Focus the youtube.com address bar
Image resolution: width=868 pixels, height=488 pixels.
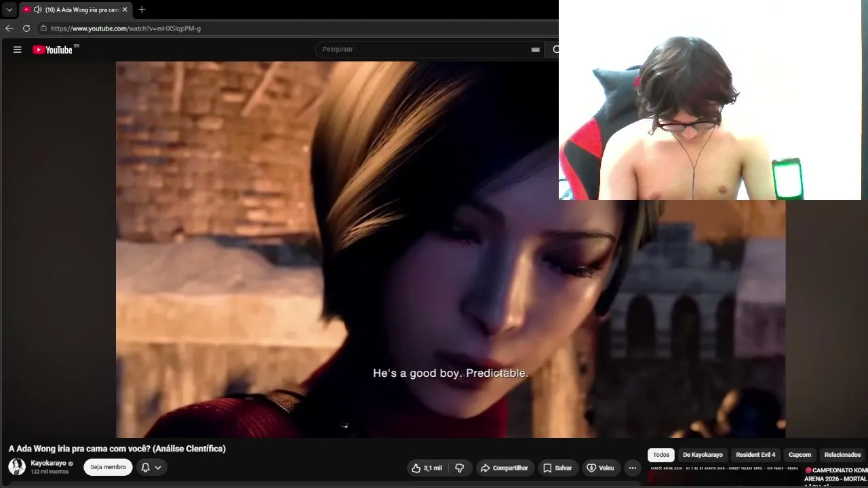[x=298, y=28]
